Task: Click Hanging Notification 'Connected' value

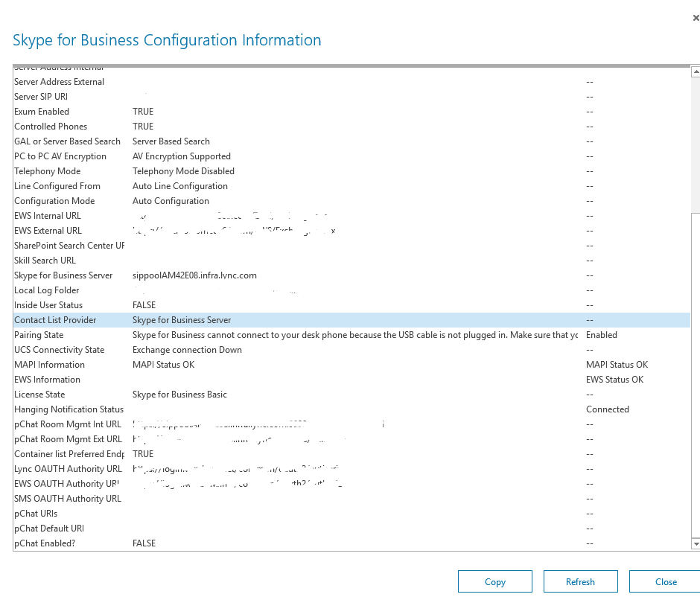Action: point(607,409)
